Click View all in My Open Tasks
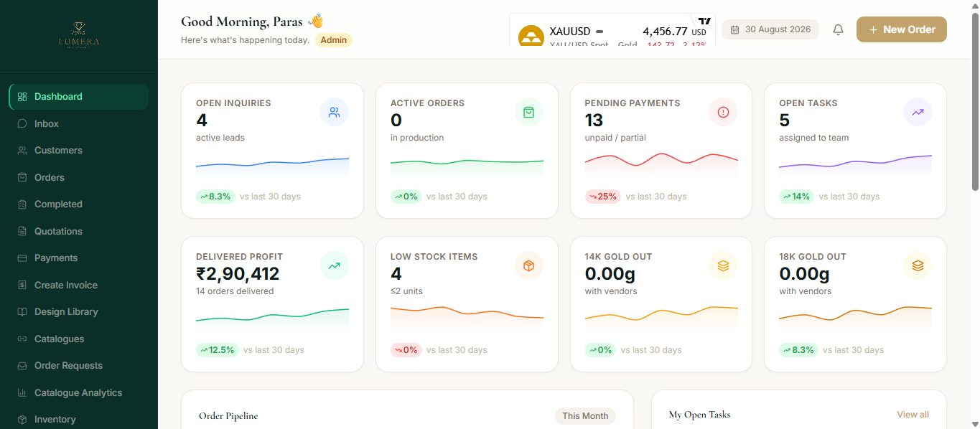Image resolution: width=980 pixels, height=429 pixels. 913,415
